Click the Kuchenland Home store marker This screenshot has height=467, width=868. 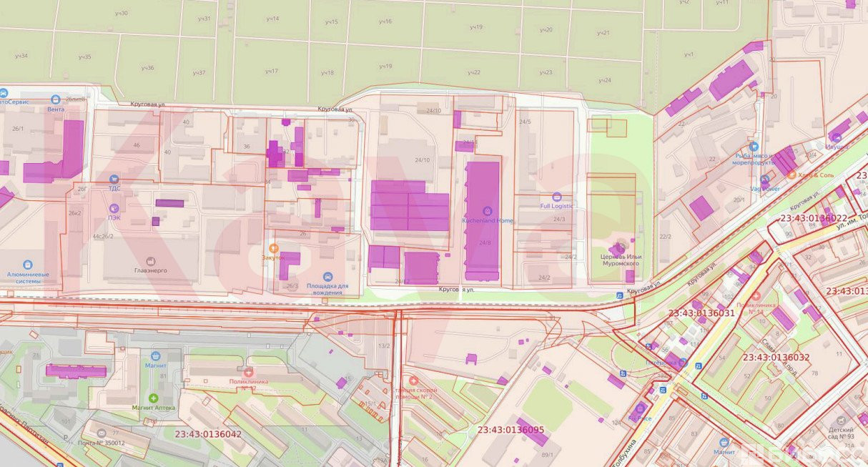pos(488,211)
